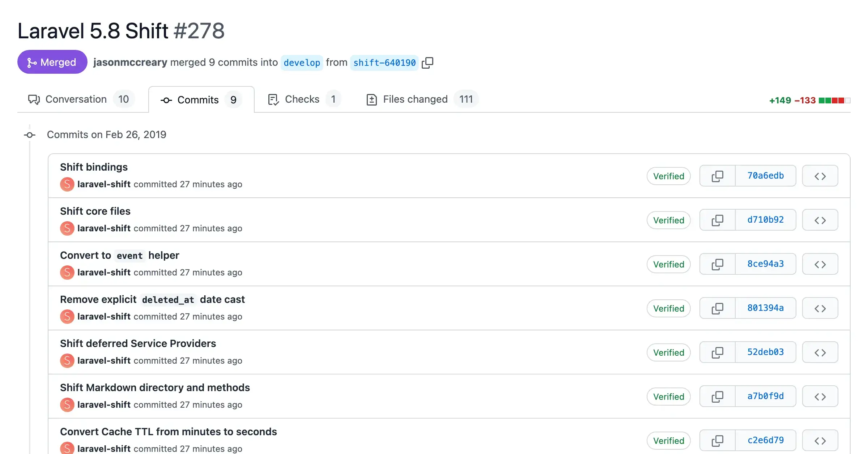The height and width of the screenshot is (454, 868).
Task: Browse repository at commit a7b0f9d
Action: pyautogui.click(x=820, y=397)
